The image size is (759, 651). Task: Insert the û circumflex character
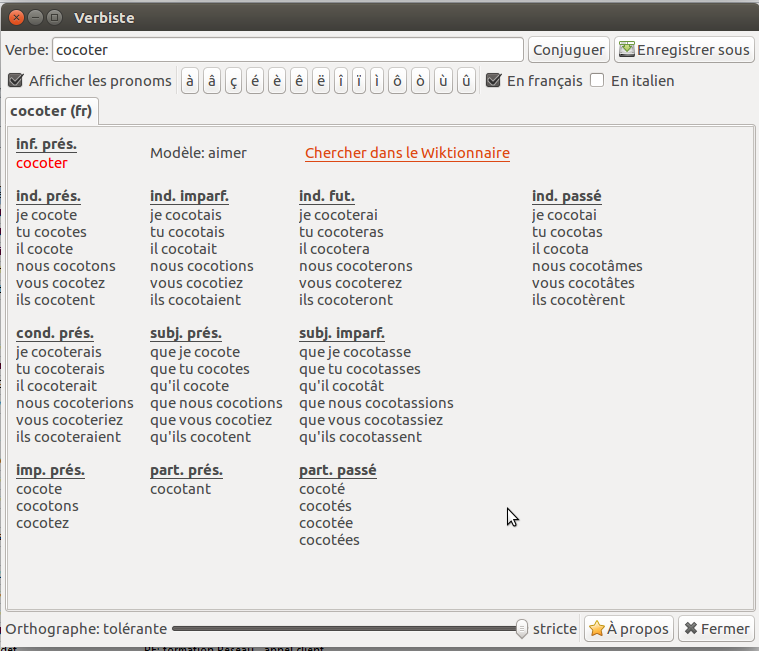point(466,81)
